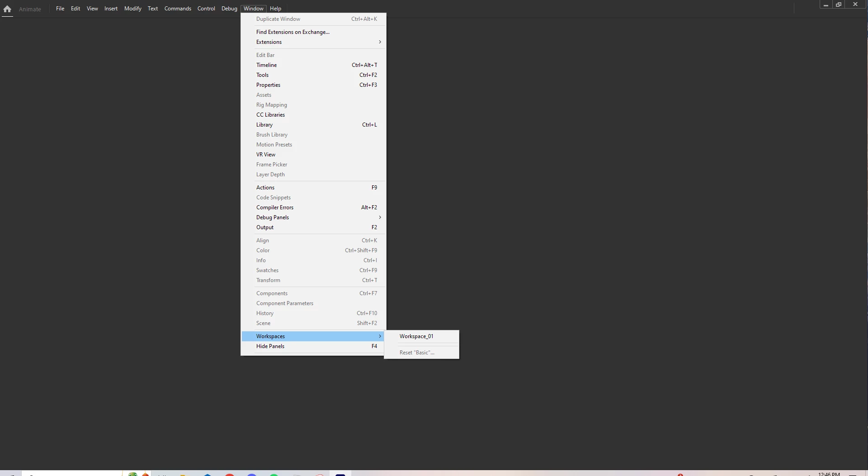Click Component Parameters entry
This screenshot has width=868, height=476.
click(313, 303)
